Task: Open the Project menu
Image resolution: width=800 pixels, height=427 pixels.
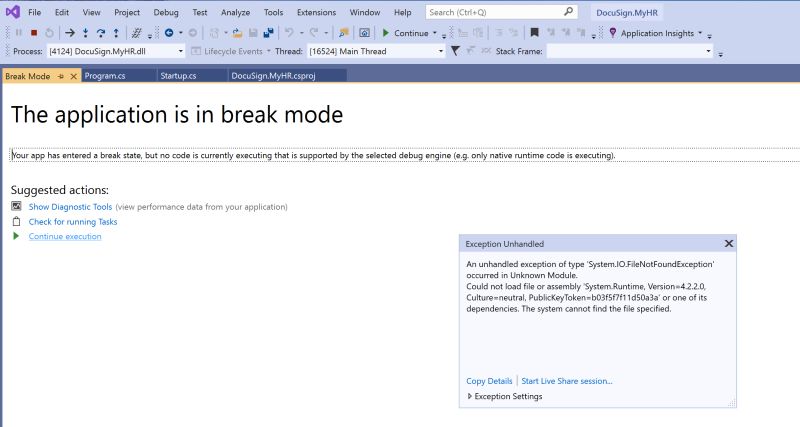Action: click(x=127, y=12)
